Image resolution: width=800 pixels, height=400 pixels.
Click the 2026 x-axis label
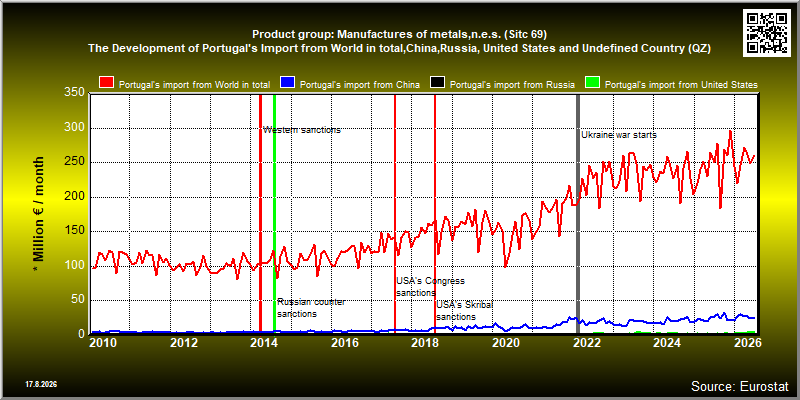[x=748, y=343]
